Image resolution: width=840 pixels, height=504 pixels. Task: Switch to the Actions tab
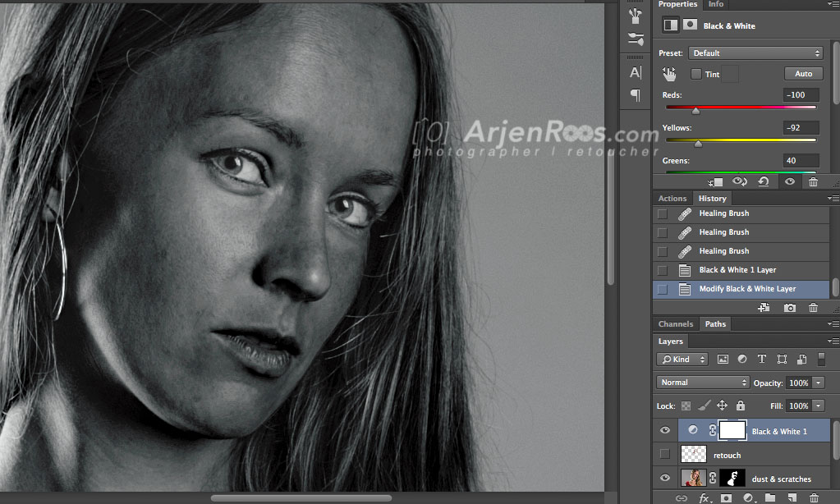(672, 199)
